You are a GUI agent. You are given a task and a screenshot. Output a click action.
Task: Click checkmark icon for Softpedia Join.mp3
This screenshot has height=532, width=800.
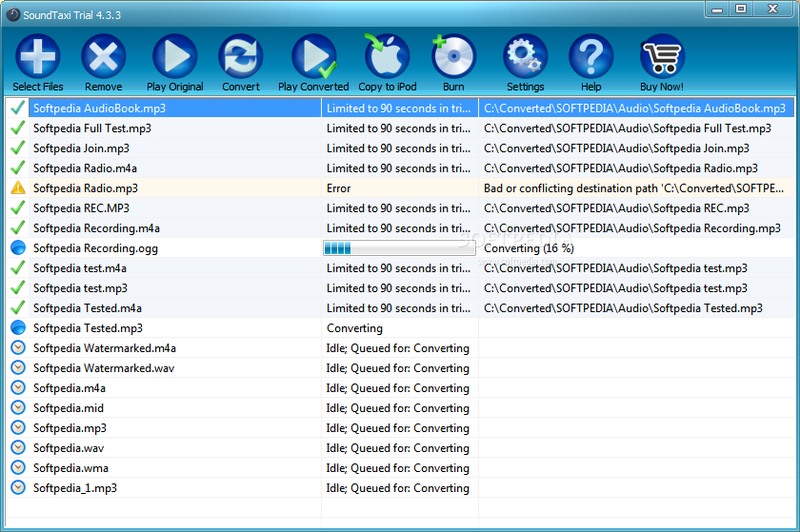(18, 148)
